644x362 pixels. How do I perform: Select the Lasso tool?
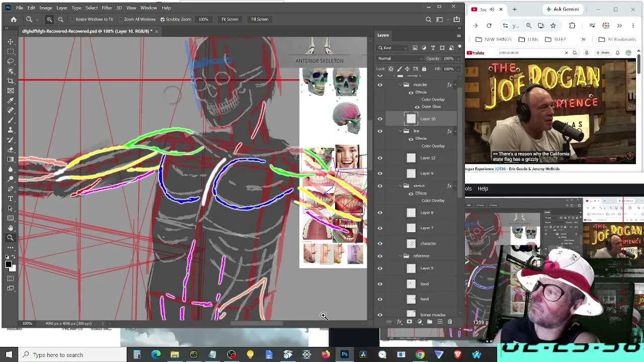pyautogui.click(x=11, y=61)
